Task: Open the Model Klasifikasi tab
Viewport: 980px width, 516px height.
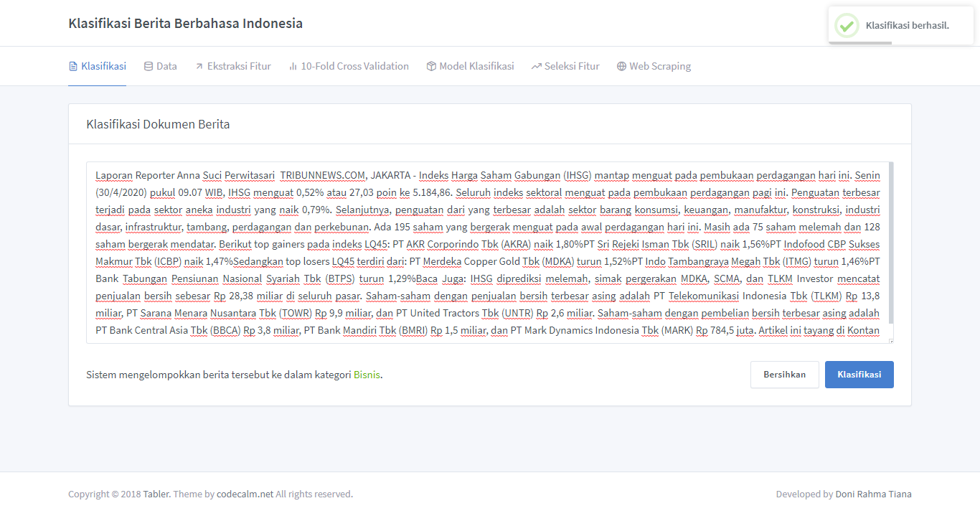Action: [x=470, y=66]
